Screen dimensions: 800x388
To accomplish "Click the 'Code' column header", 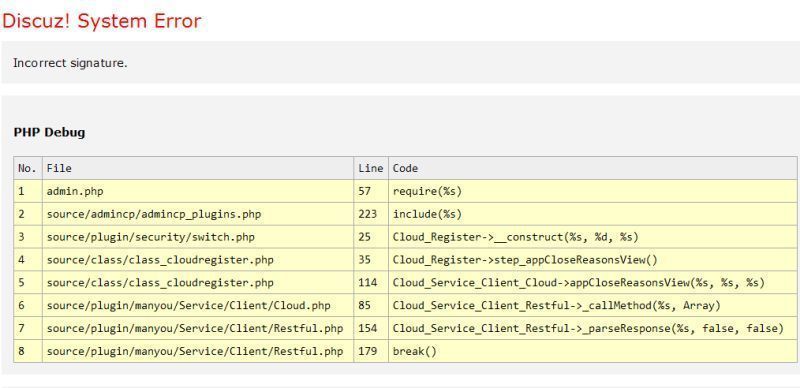I will tap(593, 168).
